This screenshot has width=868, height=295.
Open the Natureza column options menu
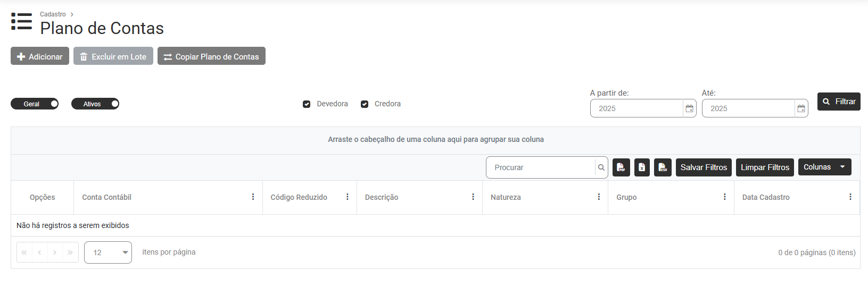599,197
